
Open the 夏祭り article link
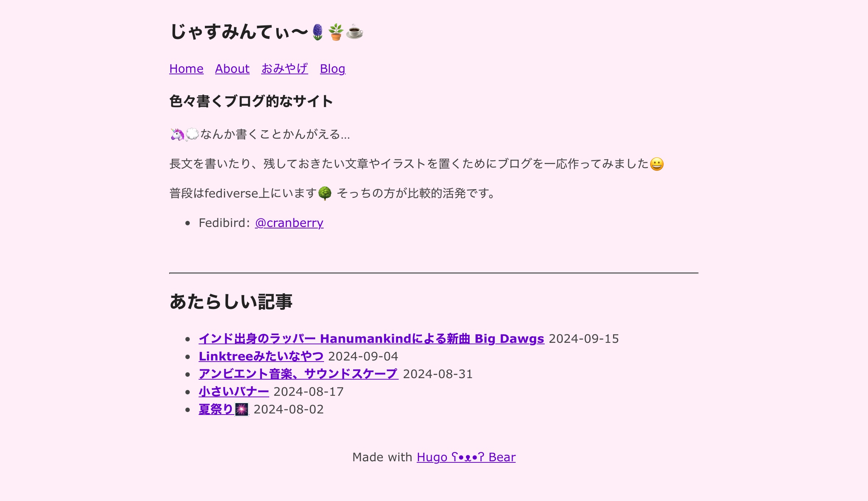(216, 409)
